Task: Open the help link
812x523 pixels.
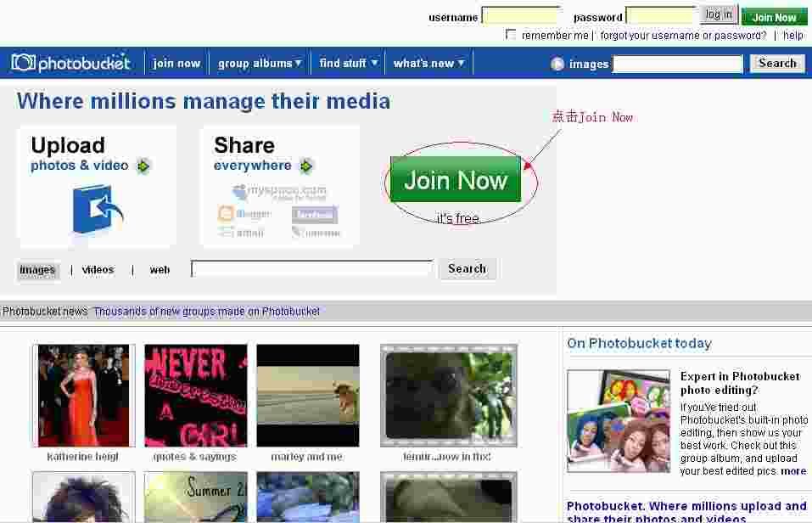Action: [x=792, y=36]
